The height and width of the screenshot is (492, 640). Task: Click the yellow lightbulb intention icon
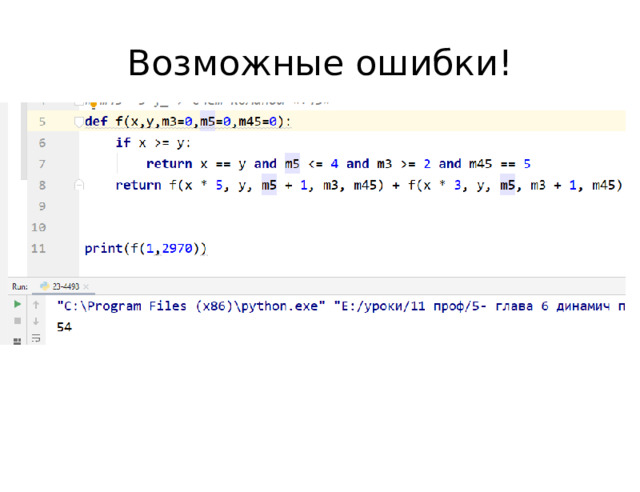[93, 105]
